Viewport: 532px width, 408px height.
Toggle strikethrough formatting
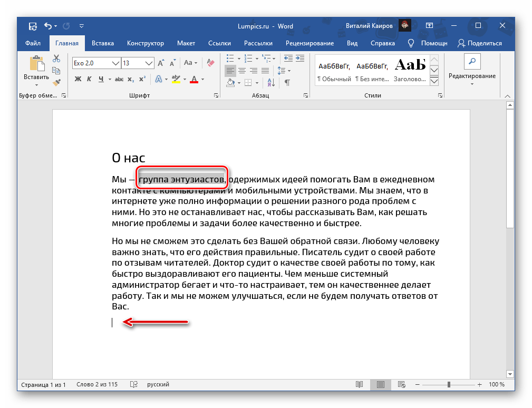119,80
